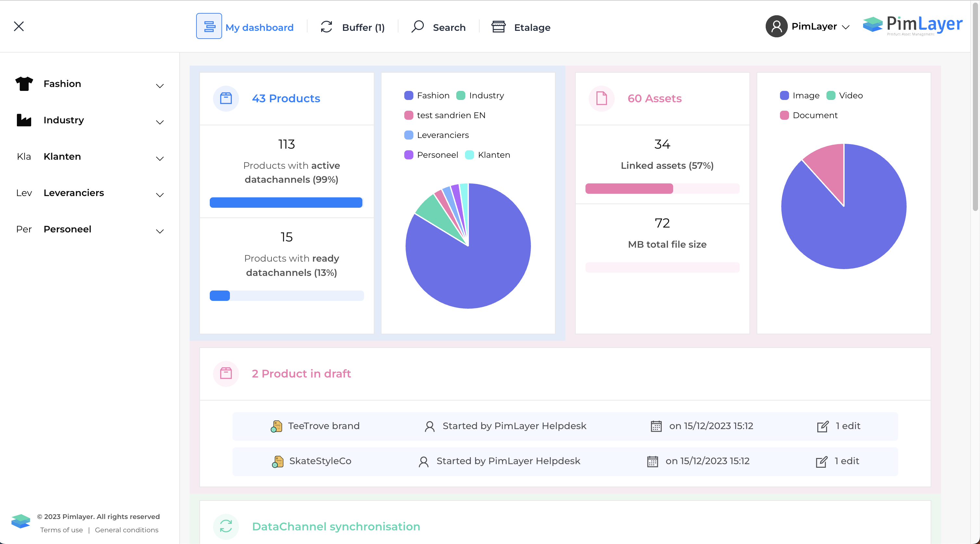
Task: Toggle the Document legend entry in assets chart
Action: coord(809,115)
